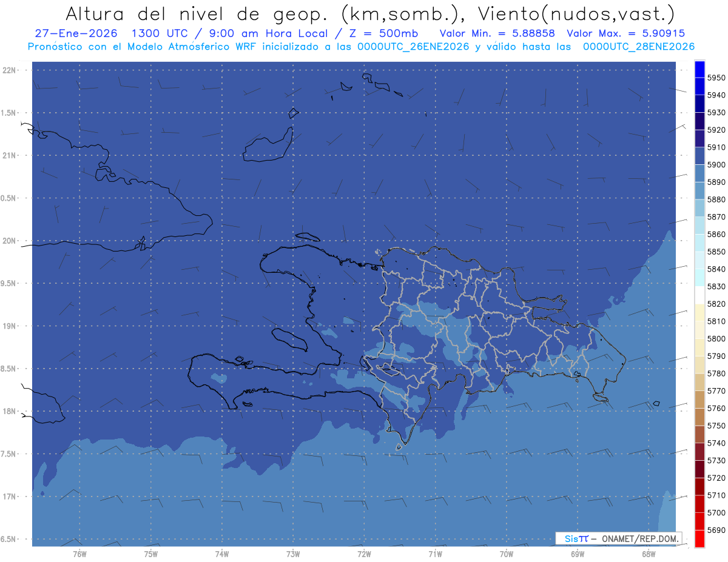Click the 5860 legend value
The width and height of the screenshot is (728, 562).
point(716,234)
